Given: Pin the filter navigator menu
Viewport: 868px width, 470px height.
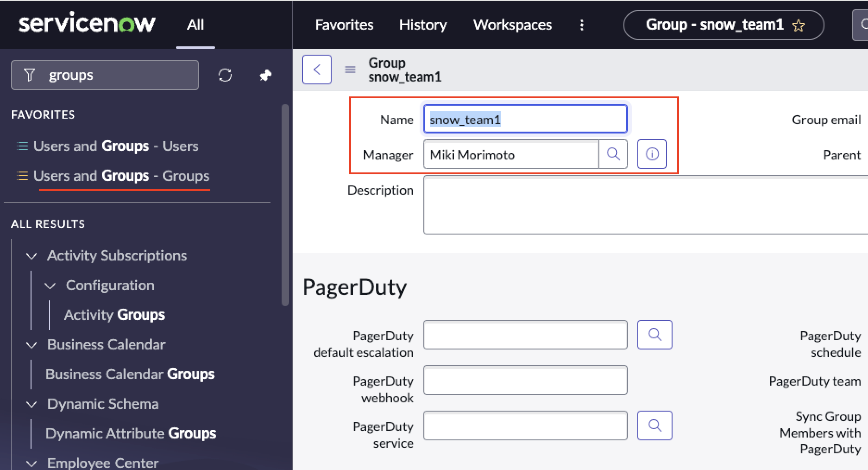Looking at the screenshot, I should click(265, 75).
